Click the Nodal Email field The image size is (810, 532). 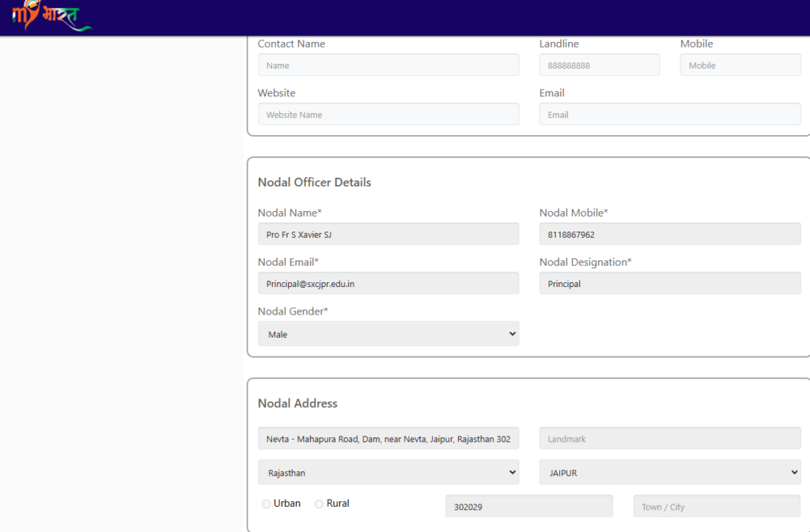coord(388,283)
